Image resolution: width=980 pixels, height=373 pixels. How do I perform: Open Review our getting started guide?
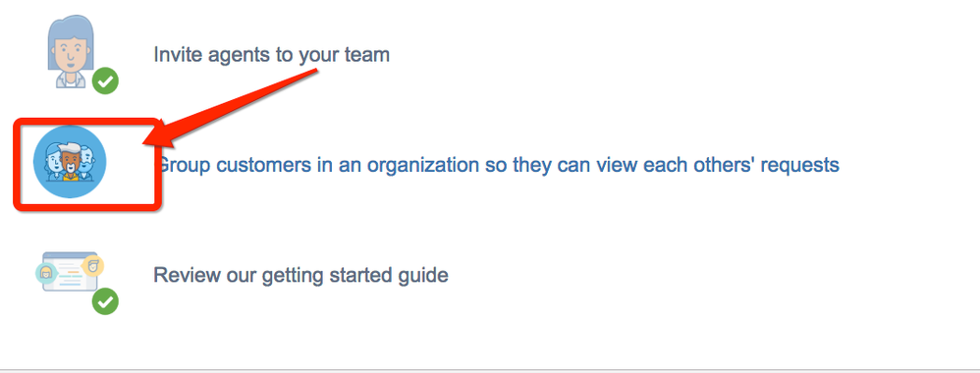pos(300,276)
